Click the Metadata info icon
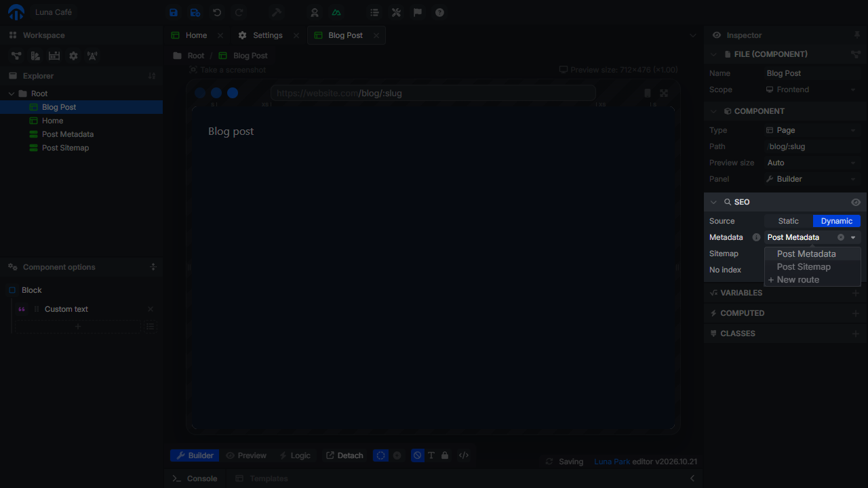 756,237
